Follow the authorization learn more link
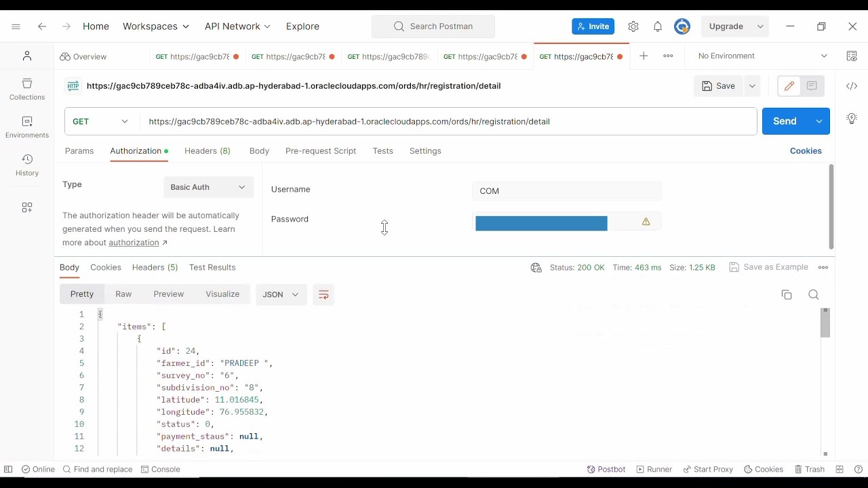The image size is (868, 488). tap(134, 243)
